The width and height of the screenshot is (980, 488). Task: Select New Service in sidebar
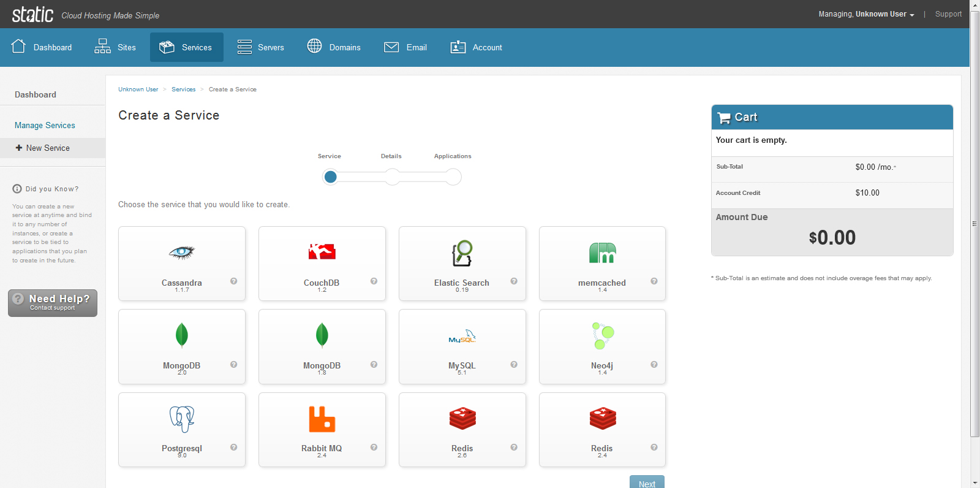[x=53, y=148]
